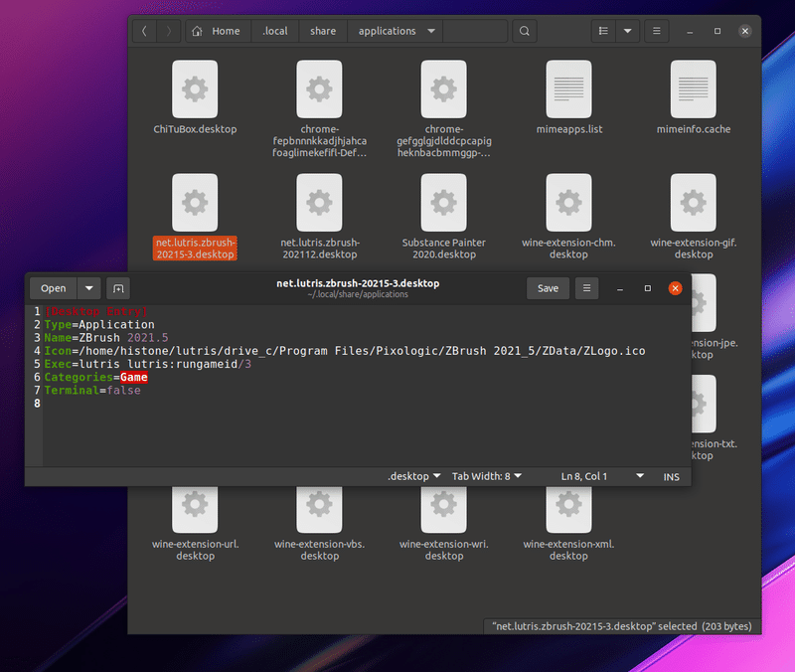Click Terminal=false line in editor
This screenshot has height=672, width=795.
pos(92,391)
